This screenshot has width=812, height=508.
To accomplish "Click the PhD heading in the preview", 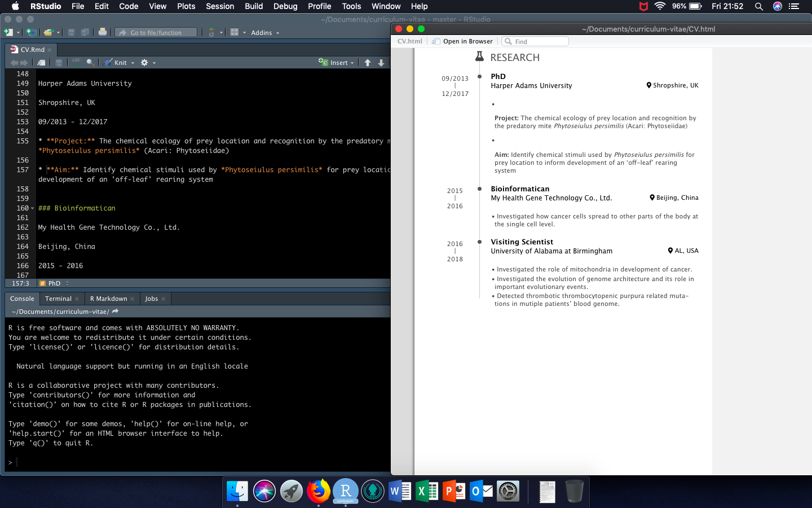I will tap(498, 77).
